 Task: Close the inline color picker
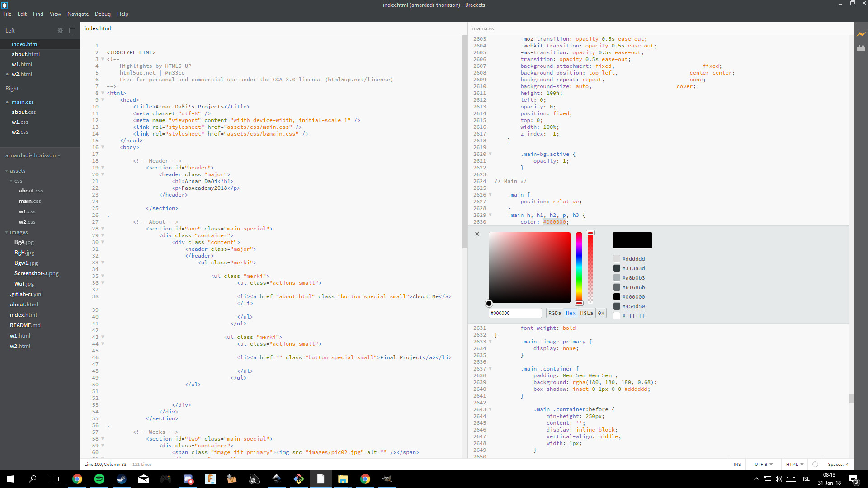coord(477,234)
